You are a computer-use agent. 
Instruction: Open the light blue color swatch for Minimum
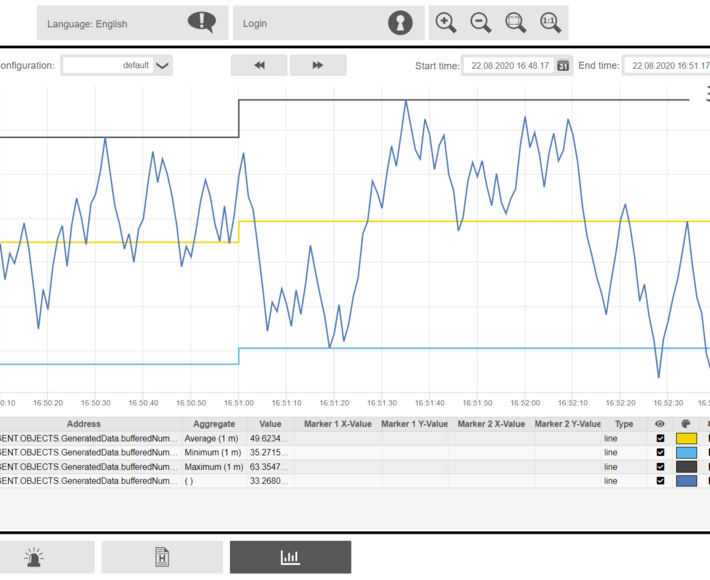pos(686,452)
